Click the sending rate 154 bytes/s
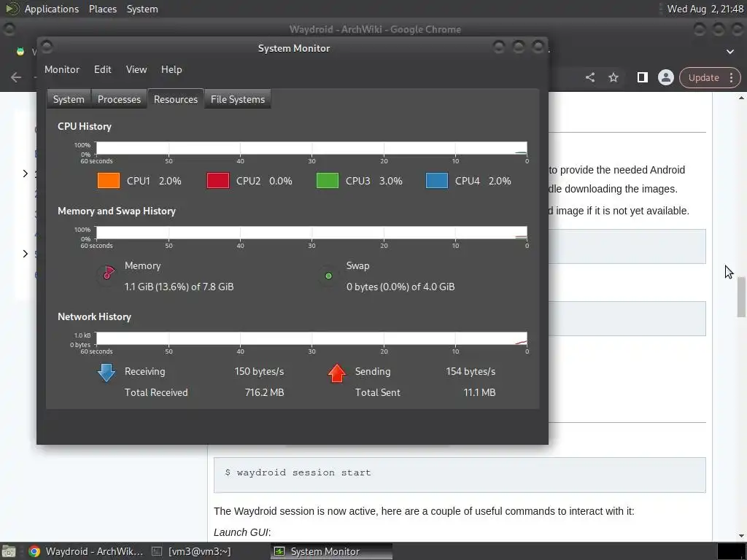Image resolution: width=747 pixels, height=560 pixels. (x=471, y=371)
